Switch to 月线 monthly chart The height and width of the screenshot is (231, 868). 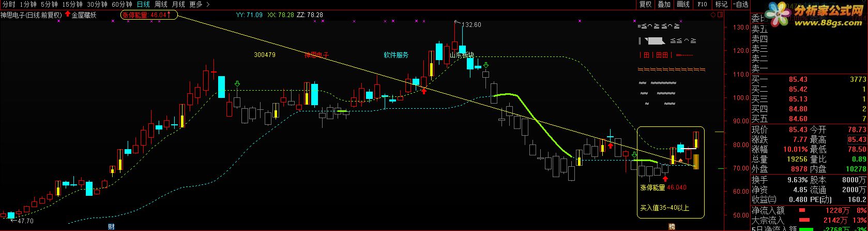(x=178, y=4)
